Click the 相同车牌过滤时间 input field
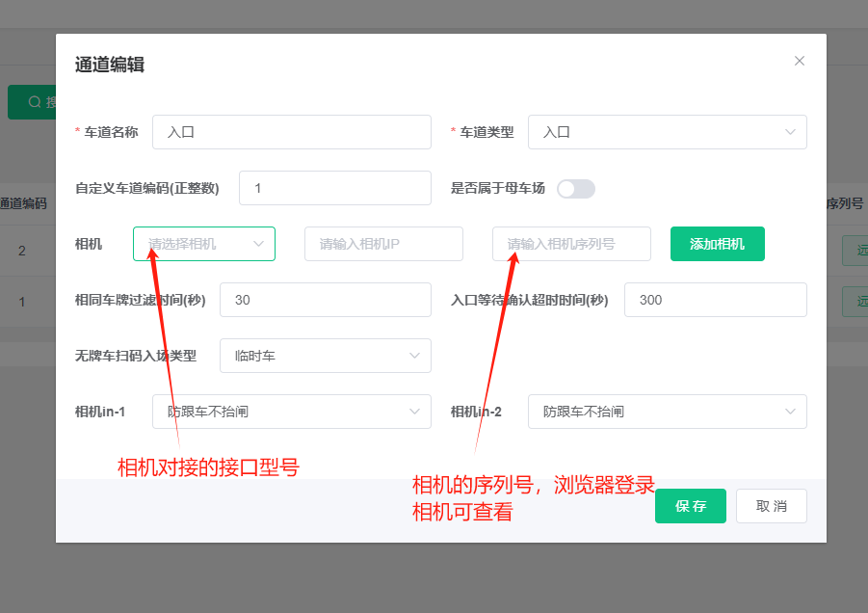868x613 pixels. coord(325,300)
